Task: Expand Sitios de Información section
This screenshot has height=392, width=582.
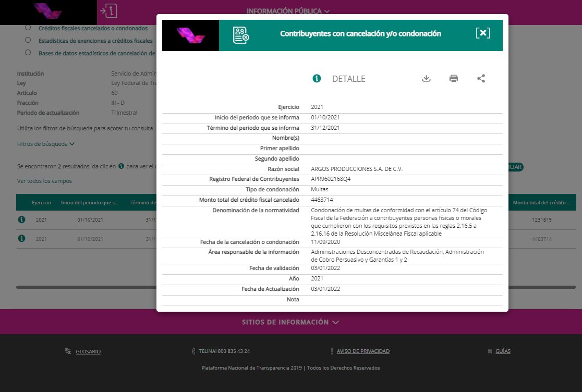Action: point(290,322)
